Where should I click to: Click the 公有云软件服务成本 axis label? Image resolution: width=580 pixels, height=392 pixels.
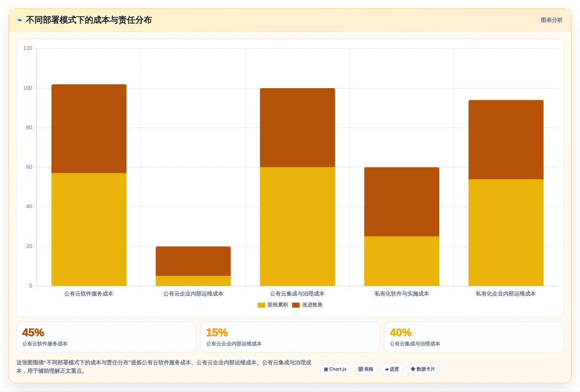(89, 294)
